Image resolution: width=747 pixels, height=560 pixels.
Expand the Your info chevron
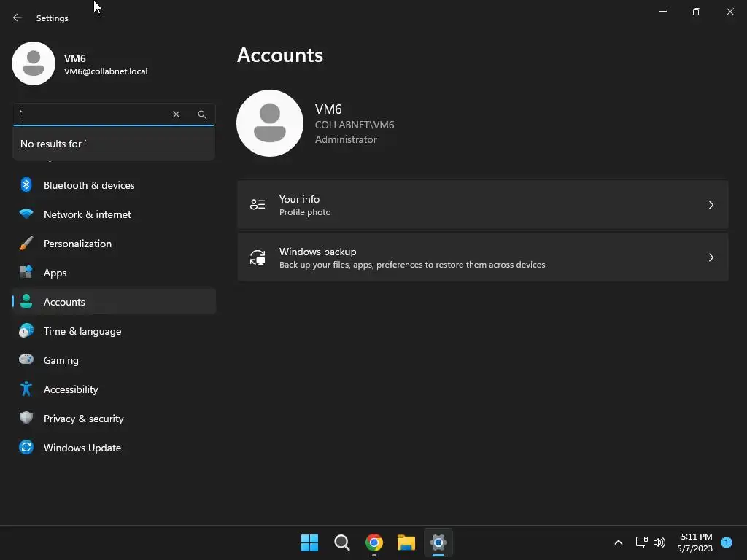pos(711,205)
